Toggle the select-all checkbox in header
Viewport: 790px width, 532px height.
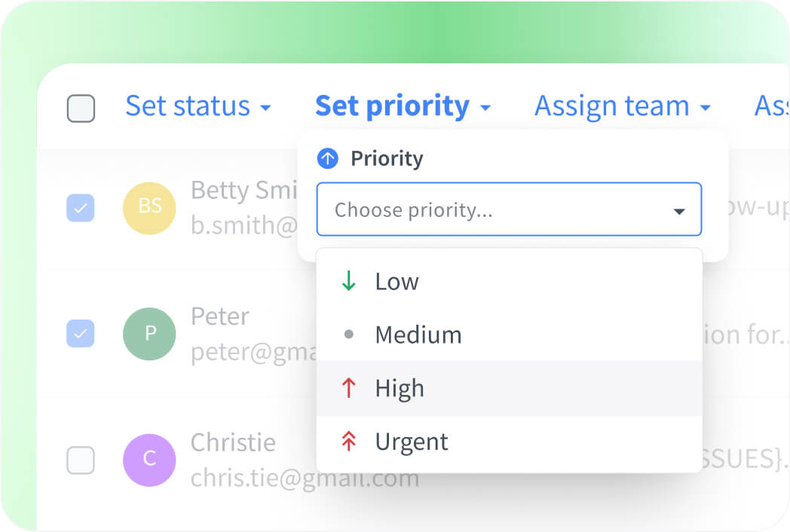pyautogui.click(x=81, y=108)
